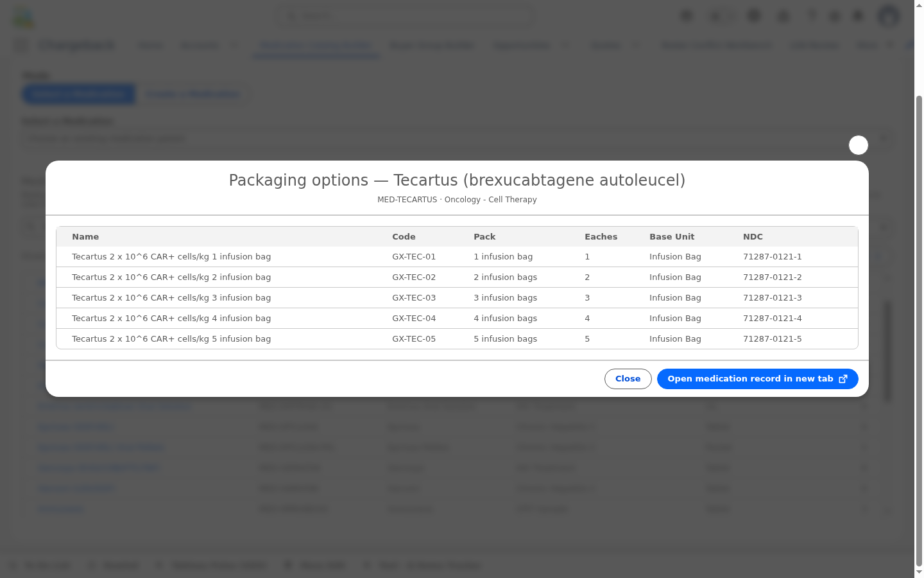
Task: Click the Name column header
Action: (85, 237)
